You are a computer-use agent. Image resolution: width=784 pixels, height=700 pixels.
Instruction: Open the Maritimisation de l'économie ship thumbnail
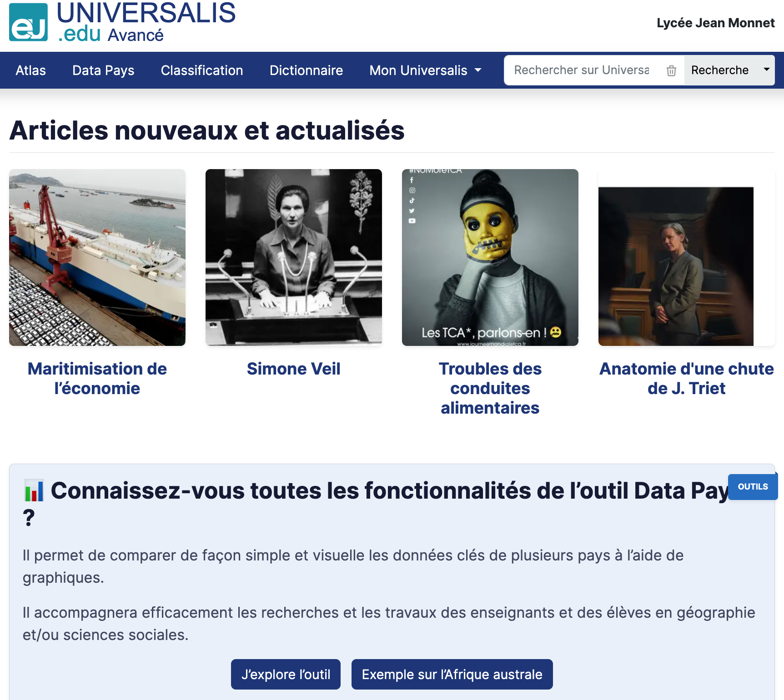point(97,257)
